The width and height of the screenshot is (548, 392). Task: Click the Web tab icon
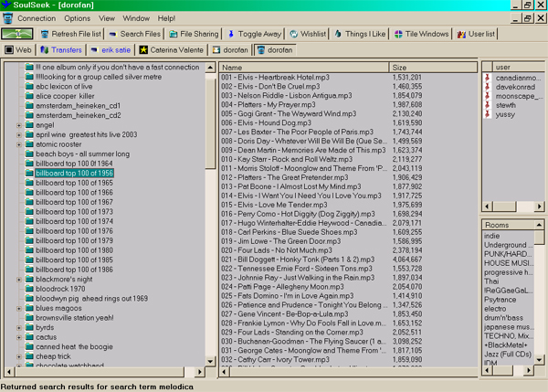(x=9, y=50)
